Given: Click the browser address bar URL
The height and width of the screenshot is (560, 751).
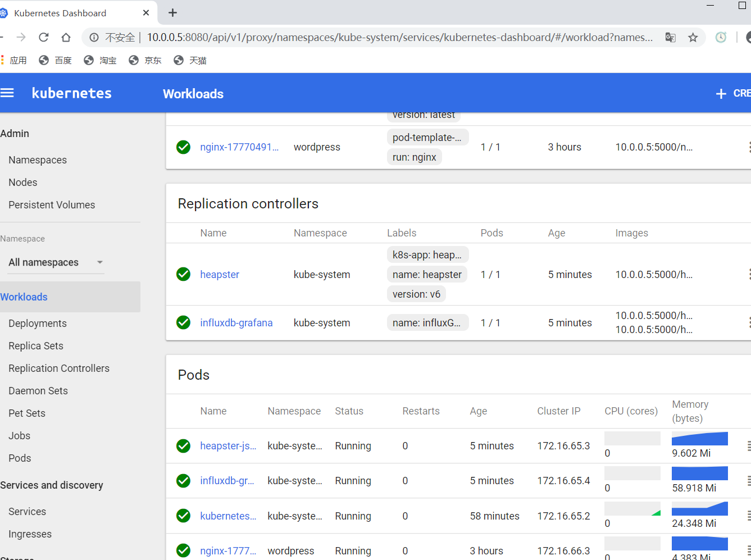Looking at the screenshot, I should click(x=399, y=38).
